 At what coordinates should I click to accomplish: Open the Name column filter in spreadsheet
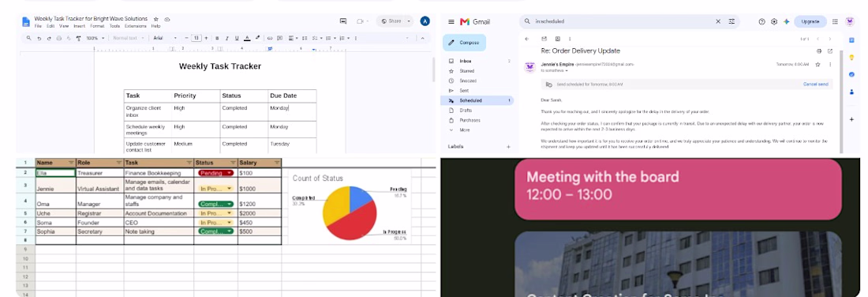click(71, 163)
